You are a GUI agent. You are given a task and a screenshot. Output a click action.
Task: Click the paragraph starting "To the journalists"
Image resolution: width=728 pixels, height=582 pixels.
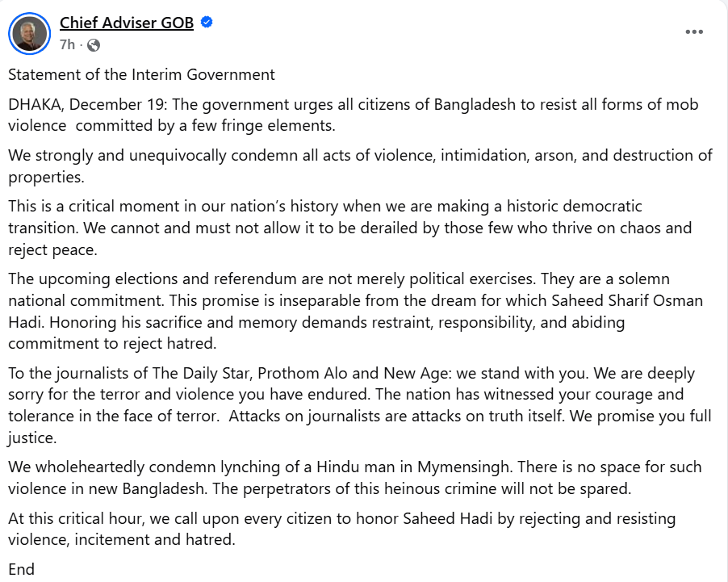pyautogui.click(x=351, y=405)
